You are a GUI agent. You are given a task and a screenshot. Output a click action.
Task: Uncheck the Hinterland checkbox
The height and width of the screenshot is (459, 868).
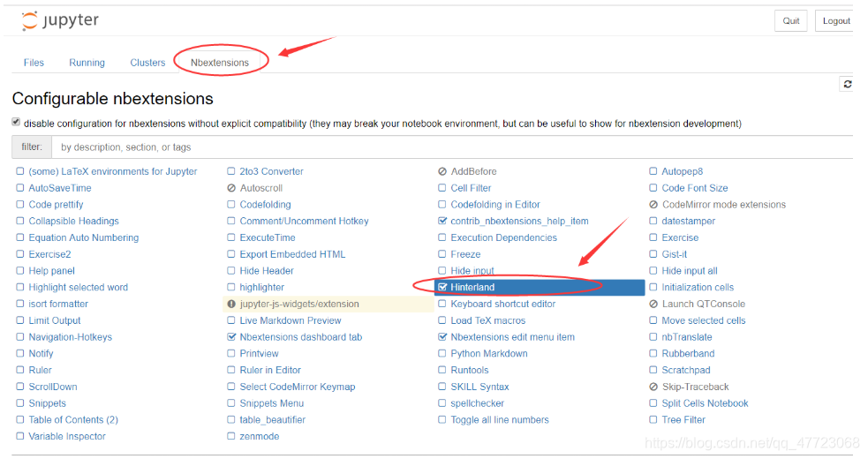pos(442,288)
